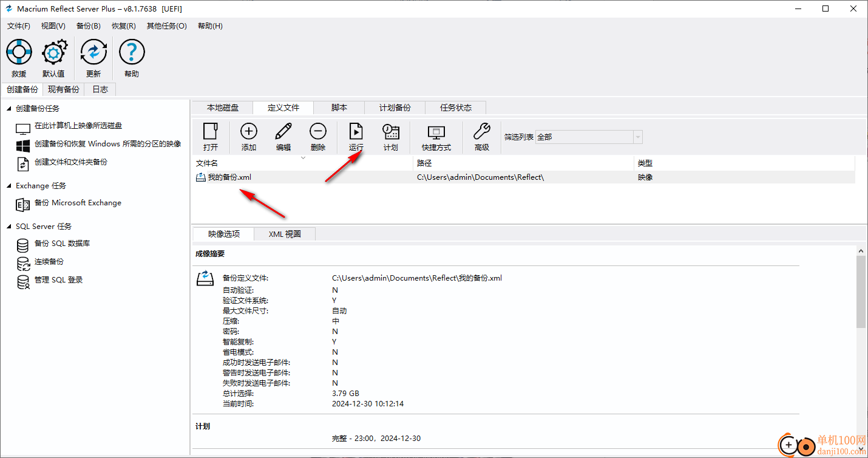The width and height of the screenshot is (868, 458).
Task: Open the 视图(V) menu
Action: (53, 26)
